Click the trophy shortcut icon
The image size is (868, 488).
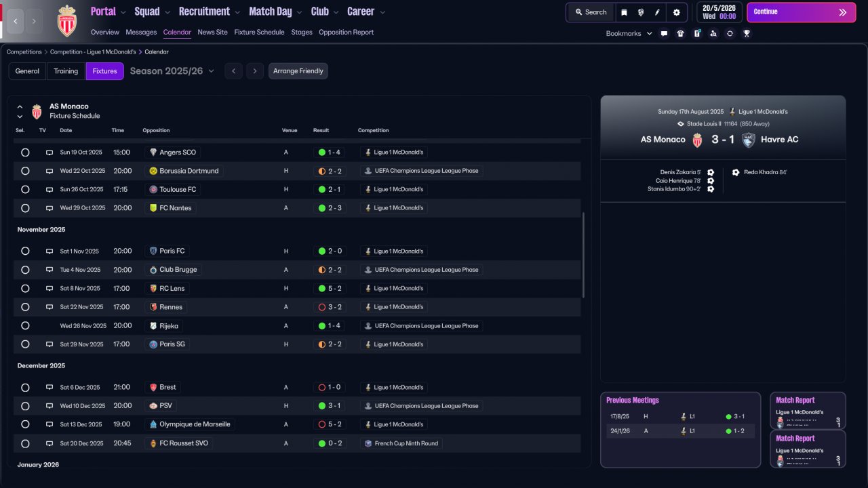pyautogui.click(x=747, y=33)
